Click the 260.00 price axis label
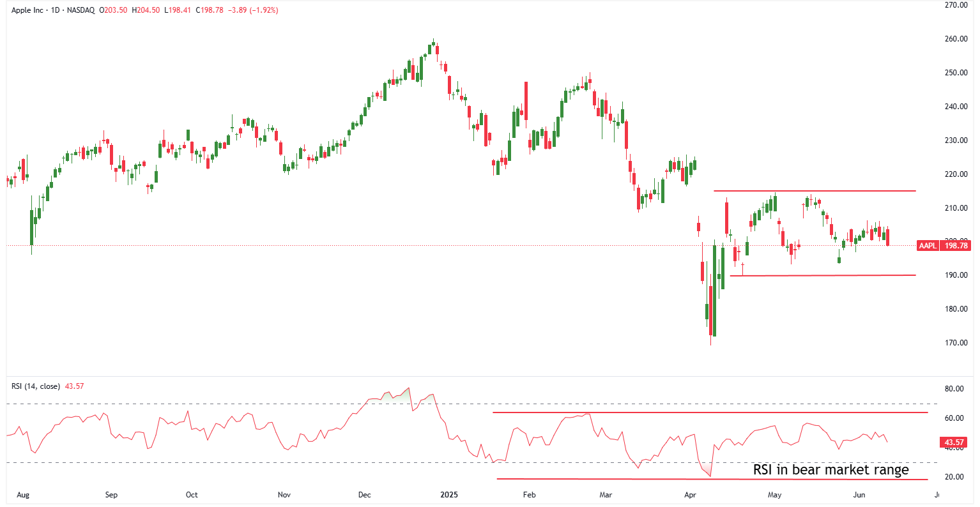980x507 pixels. (956, 39)
